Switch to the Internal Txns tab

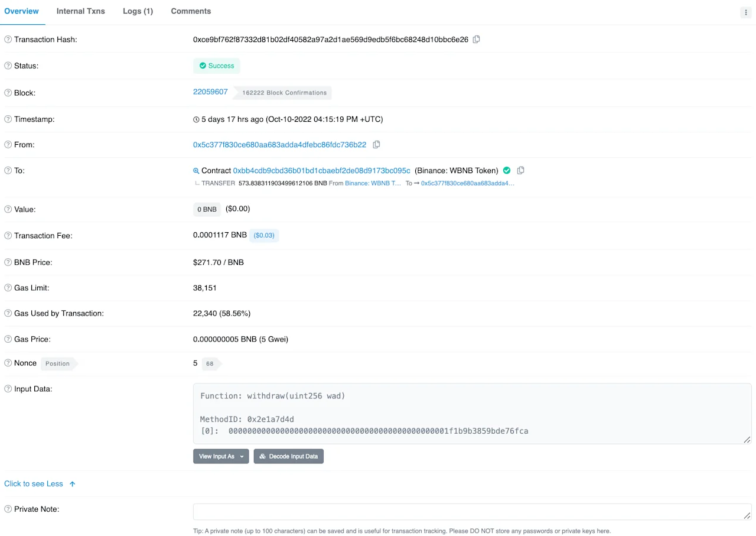tap(81, 11)
